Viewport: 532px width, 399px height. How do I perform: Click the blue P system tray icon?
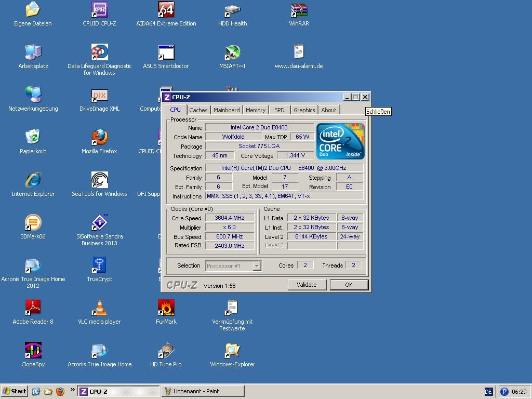pos(504,392)
